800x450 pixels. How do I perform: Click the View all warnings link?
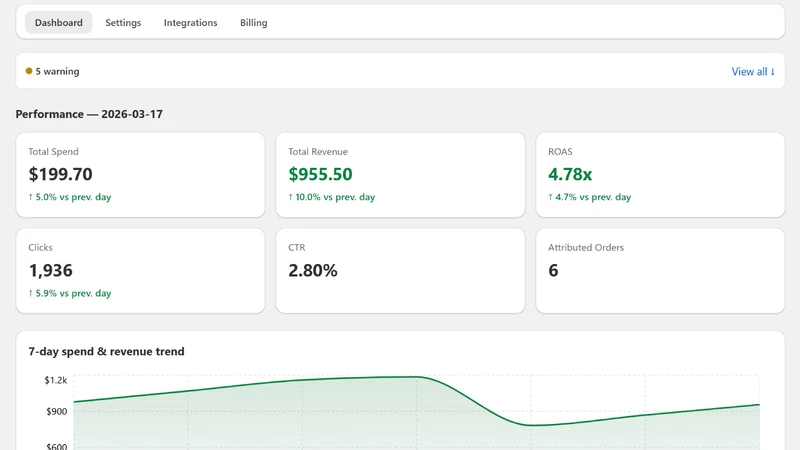753,71
